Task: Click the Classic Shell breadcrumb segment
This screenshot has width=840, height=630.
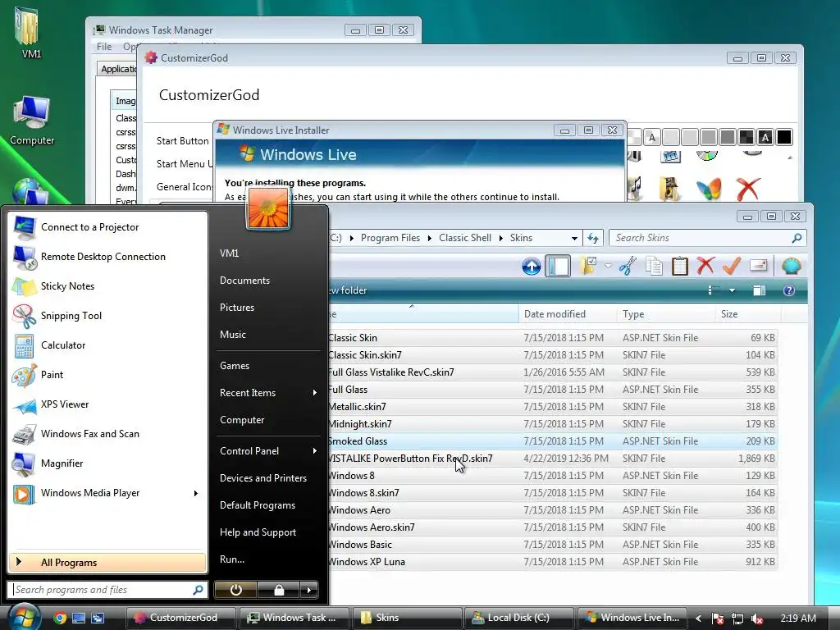Action: point(465,238)
